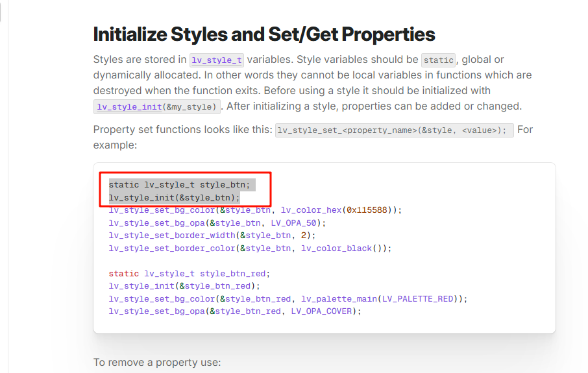Click the inline 'static' code keyword in the paragraph
This screenshot has width=588, height=373.
pos(439,60)
